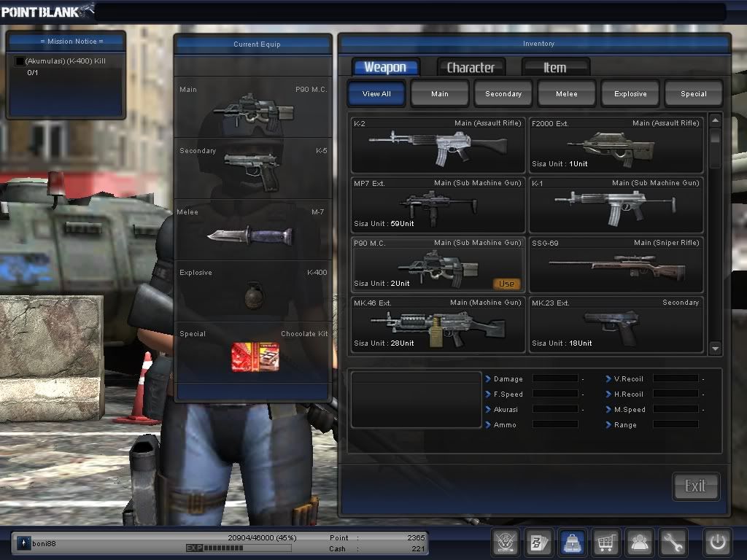Click the Point value 2365

(416, 537)
